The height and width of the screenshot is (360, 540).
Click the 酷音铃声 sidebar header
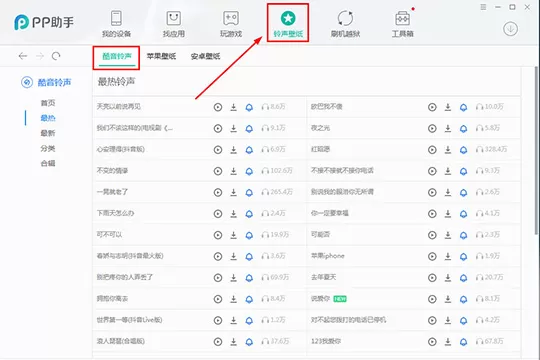tap(46, 82)
